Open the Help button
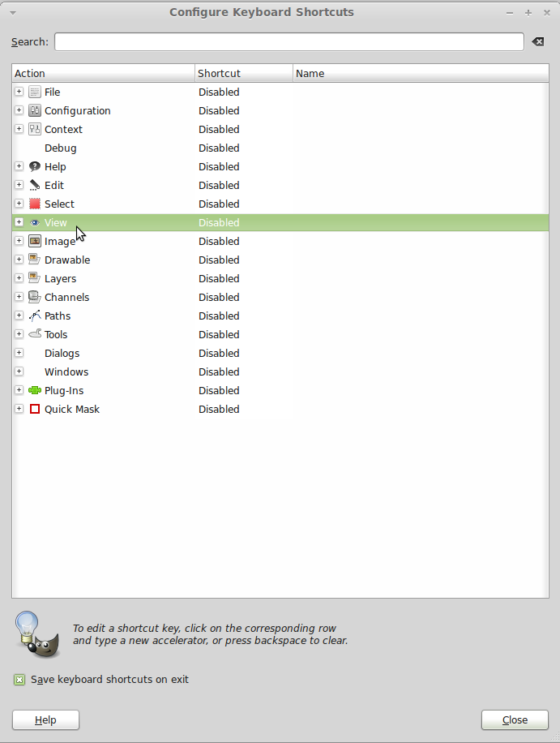The width and height of the screenshot is (560, 743). 45,720
